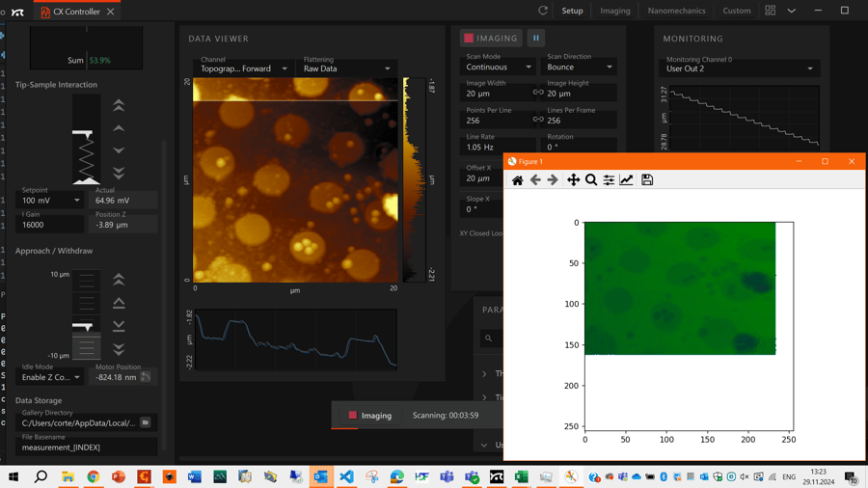Click tip-sample double down arrow
The image size is (868, 488).
[x=119, y=174]
